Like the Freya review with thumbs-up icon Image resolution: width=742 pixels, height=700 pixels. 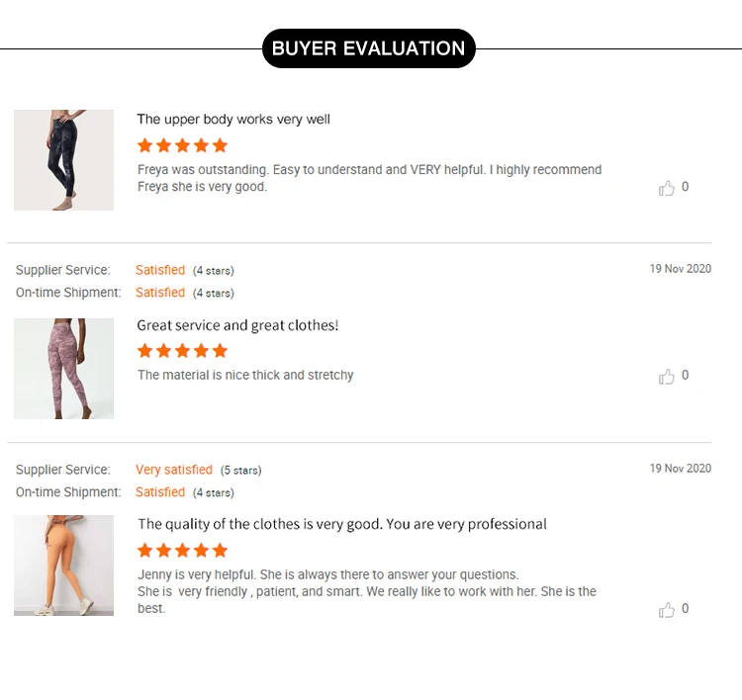pos(666,188)
